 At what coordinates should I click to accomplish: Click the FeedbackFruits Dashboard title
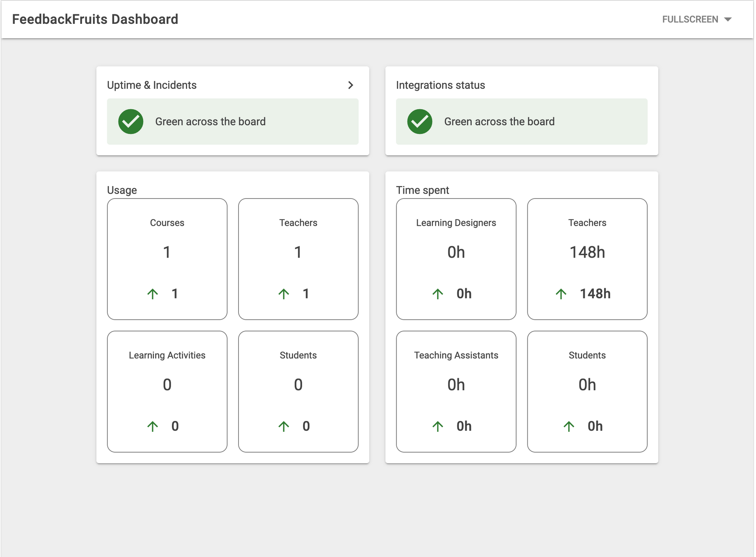(95, 19)
